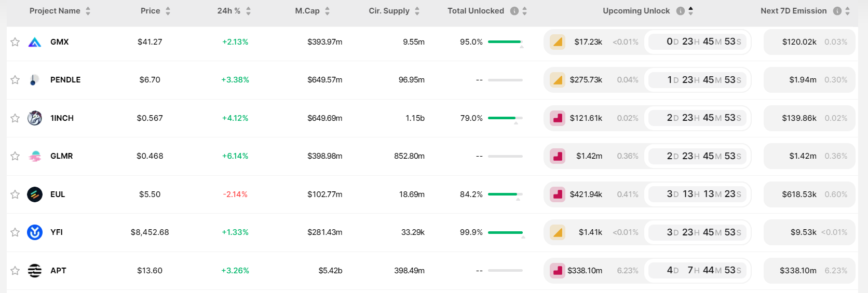Click the Project Name column header
Image resolution: width=868 pixels, height=293 pixels.
[55, 11]
